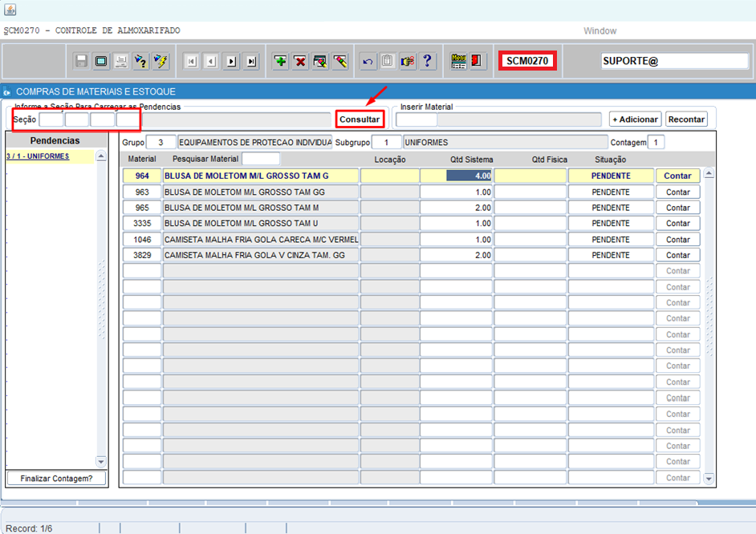Click the Consultar button
756x534 pixels.
(360, 119)
